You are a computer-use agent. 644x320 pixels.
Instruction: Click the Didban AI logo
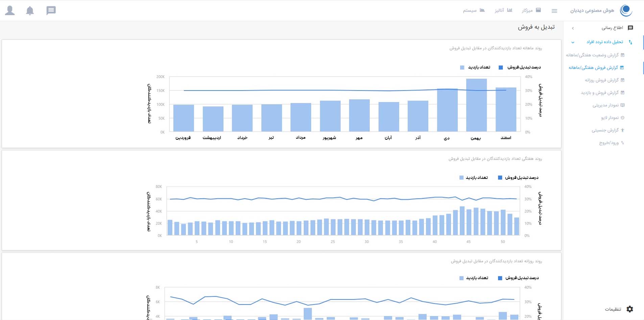click(626, 10)
